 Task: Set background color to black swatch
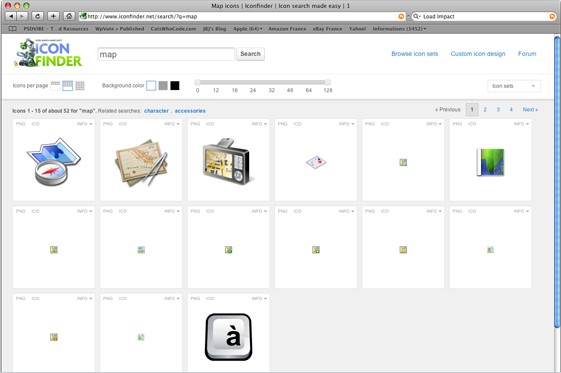[175, 85]
